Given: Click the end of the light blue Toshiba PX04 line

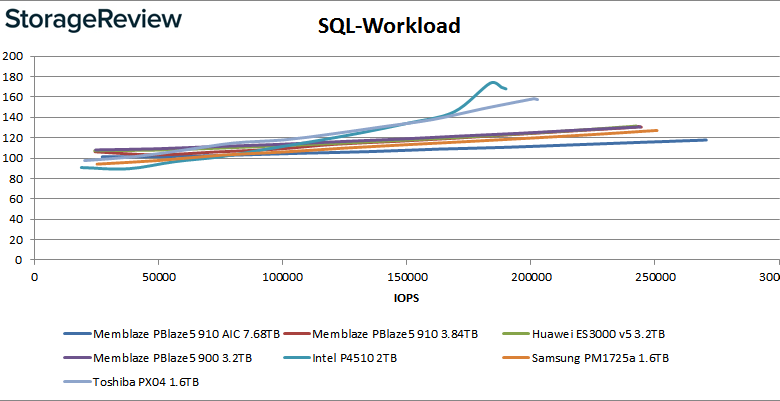Looking at the screenshot, I should (x=536, y=99).
